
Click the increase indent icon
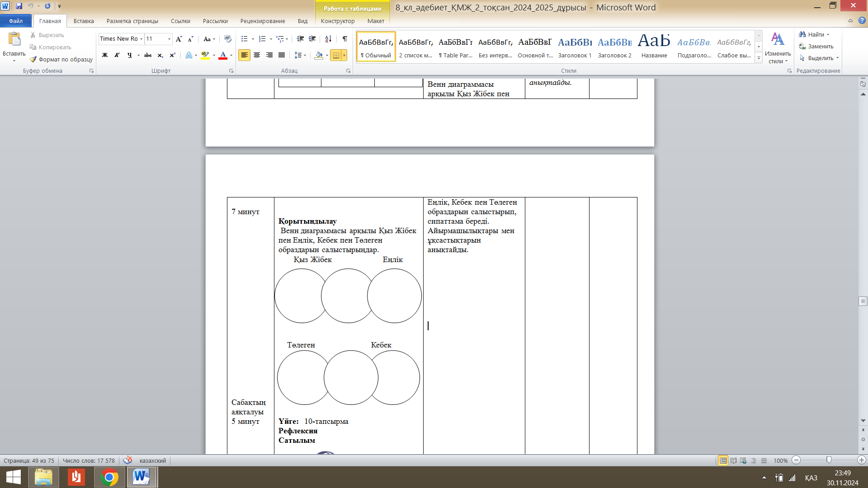click(312, 39)
